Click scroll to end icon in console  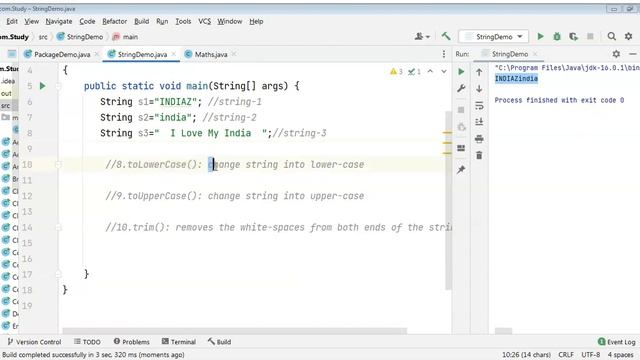click(x=479, y=122)
